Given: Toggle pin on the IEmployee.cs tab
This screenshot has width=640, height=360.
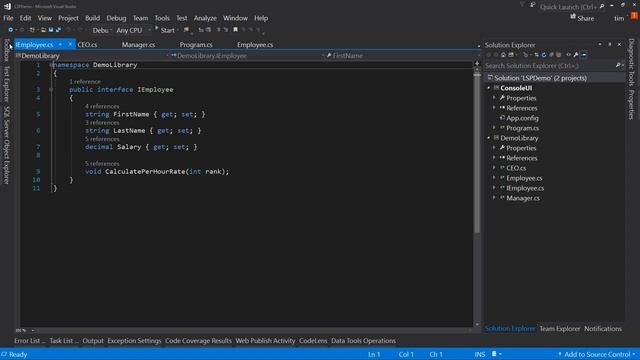Looking at the screenshot, I should 60,44.
